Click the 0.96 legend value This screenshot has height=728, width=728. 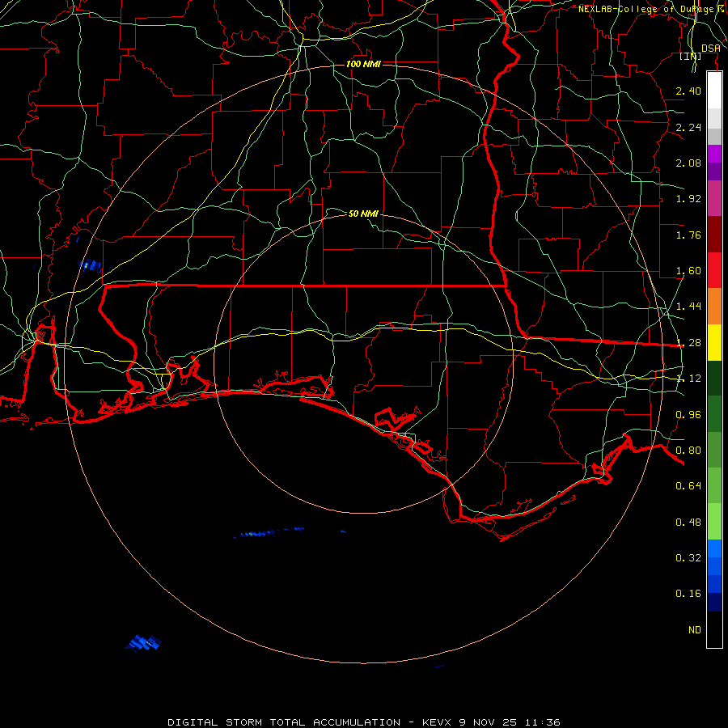[688, 414]
